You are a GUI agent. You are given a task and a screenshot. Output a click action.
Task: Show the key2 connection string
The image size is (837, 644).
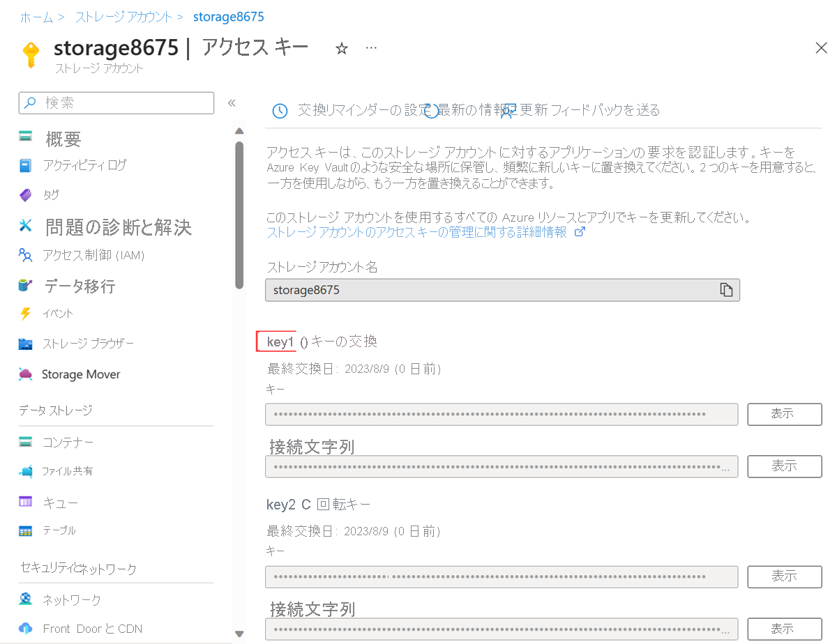[x=785, y=629]
